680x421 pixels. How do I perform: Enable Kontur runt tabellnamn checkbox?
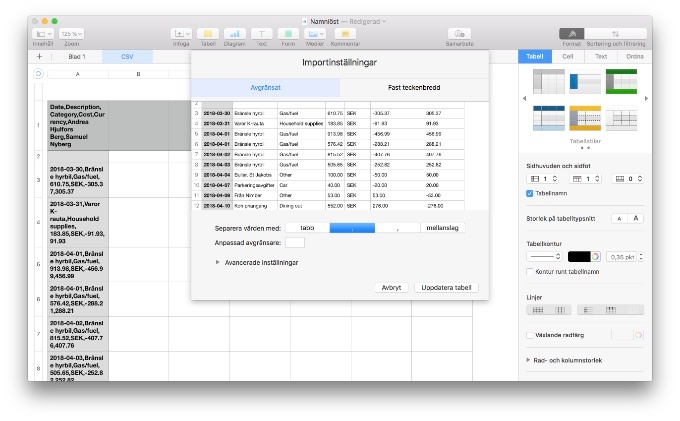tap(530, 271)
